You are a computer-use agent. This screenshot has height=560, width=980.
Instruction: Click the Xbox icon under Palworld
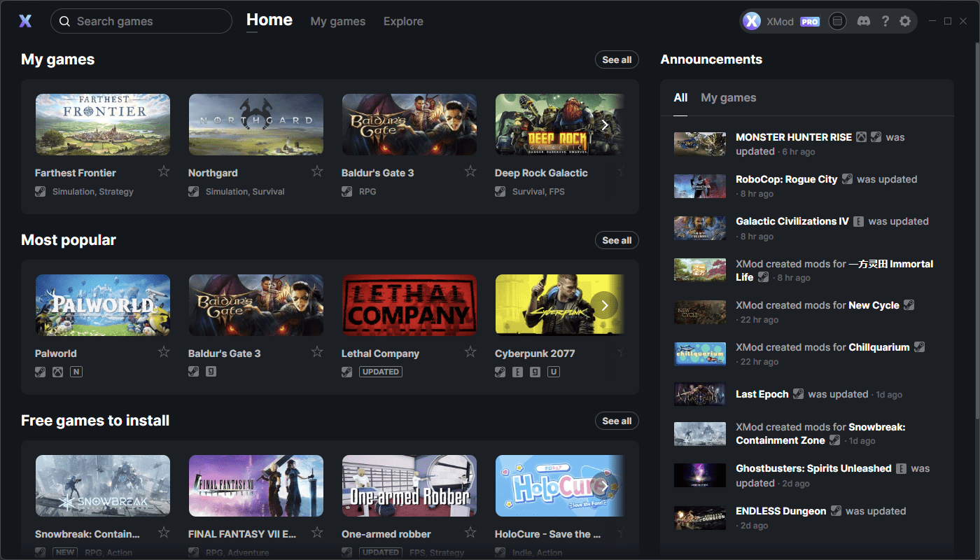(58, 372)
